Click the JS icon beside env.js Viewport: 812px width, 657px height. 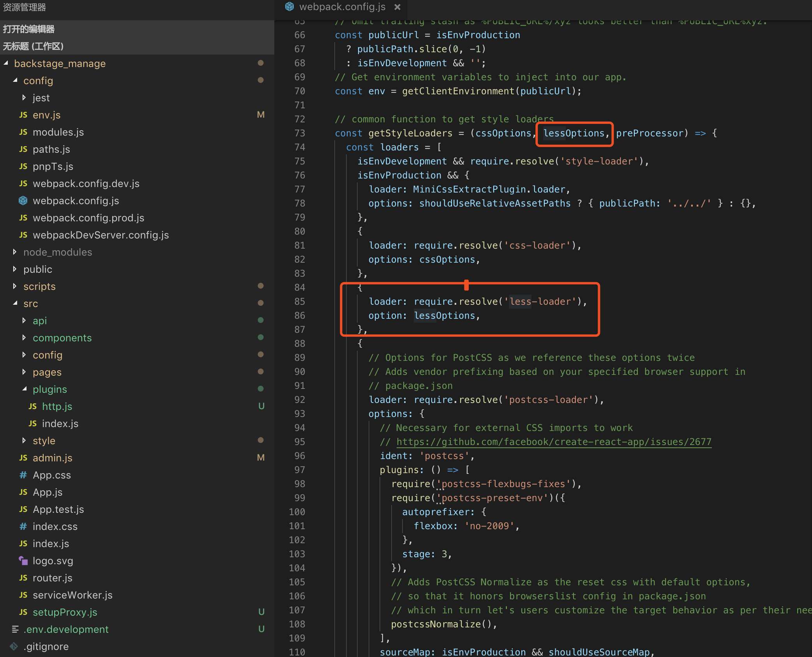pyautogui.click(x=23, y=115)
